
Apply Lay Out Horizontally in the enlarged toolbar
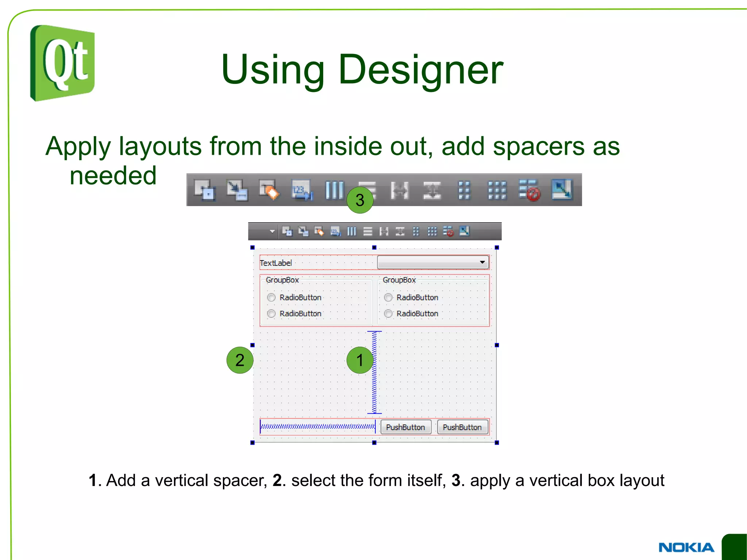tap(334, 190)
